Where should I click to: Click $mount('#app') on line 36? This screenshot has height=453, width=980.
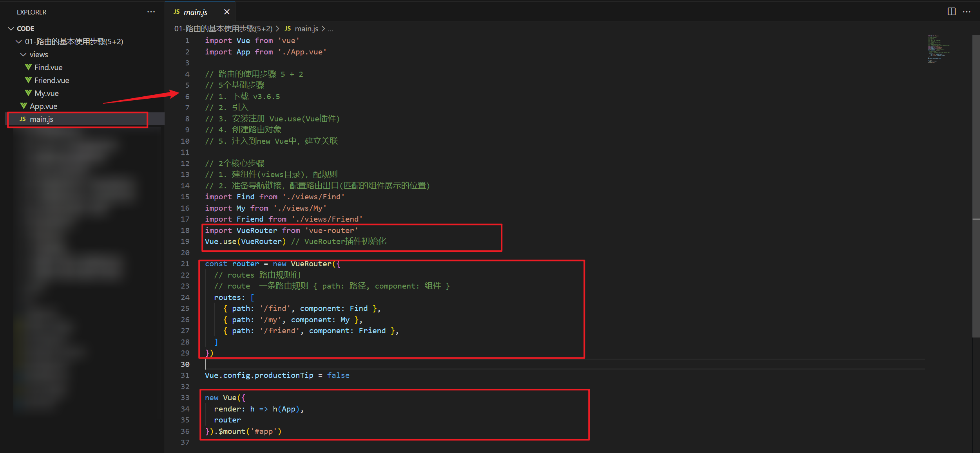[250, 431]
